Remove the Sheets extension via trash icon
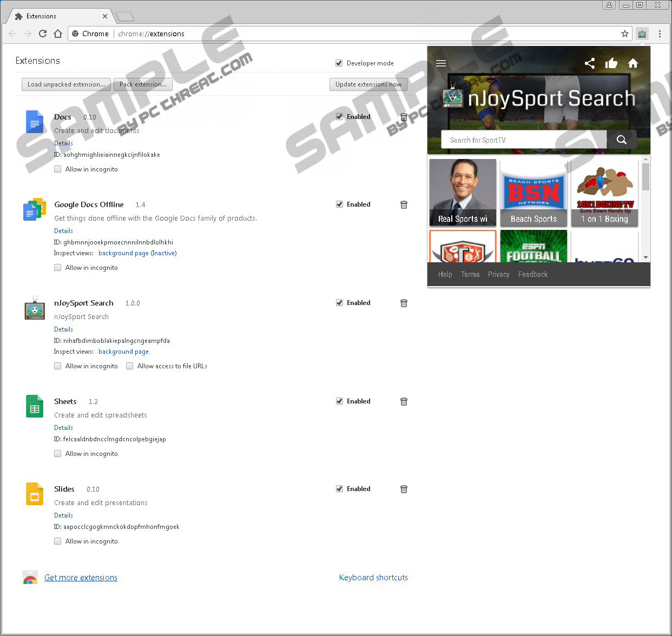 pyautogui.click(x=404, y=401)
